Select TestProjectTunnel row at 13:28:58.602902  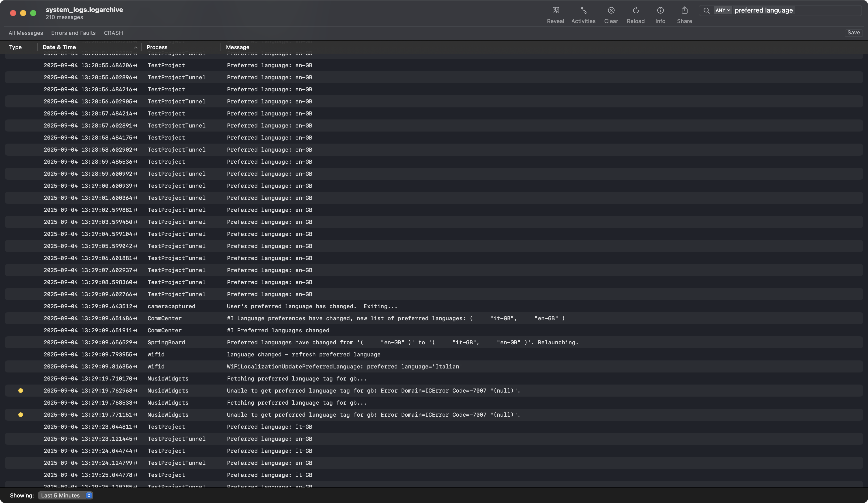click(x=434, y=149)
